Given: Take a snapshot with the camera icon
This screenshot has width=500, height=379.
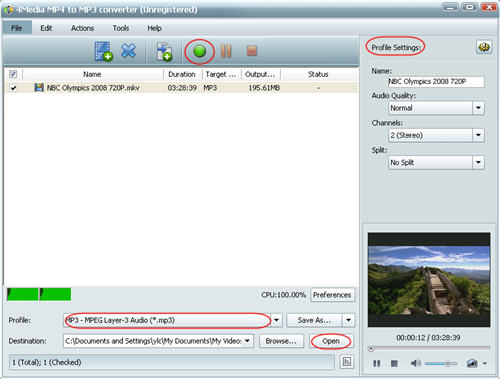Looking at the screenshot, I should click(x=472, y=363).
